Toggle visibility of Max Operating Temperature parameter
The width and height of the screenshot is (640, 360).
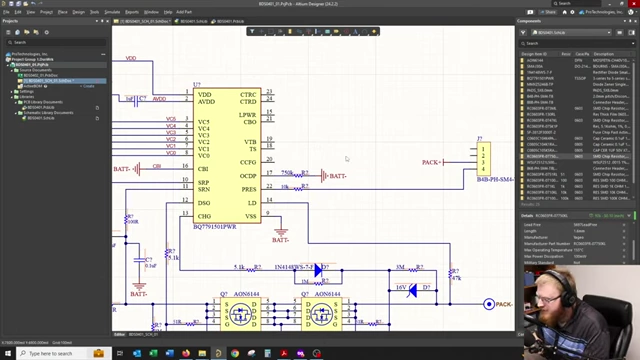pyautogui.click(x=624, y=250)
